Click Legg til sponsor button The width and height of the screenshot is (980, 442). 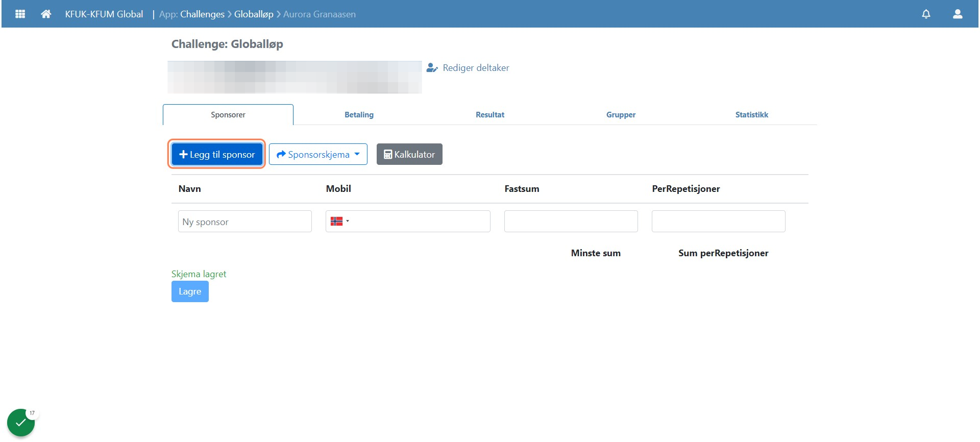click(217, 154)
